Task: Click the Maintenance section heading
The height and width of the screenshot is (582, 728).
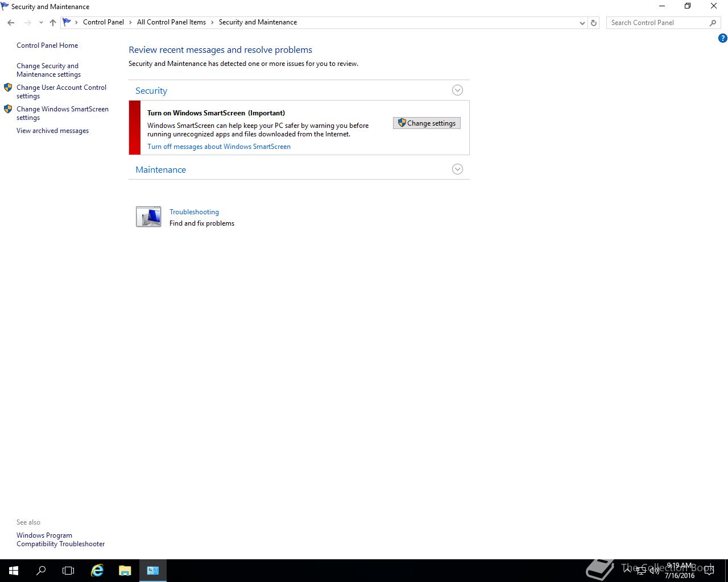Action: pos(160,170)
